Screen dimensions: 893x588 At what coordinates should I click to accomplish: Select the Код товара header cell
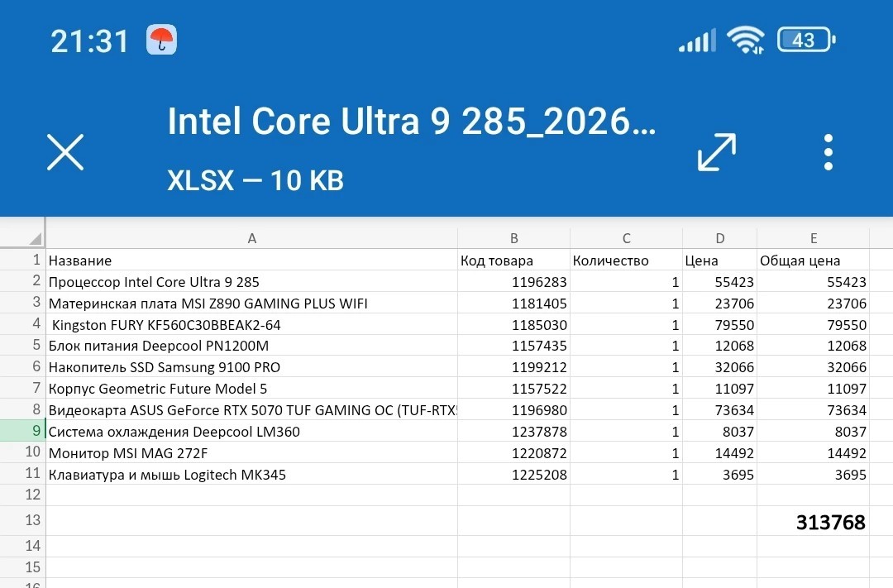point(513,261)
